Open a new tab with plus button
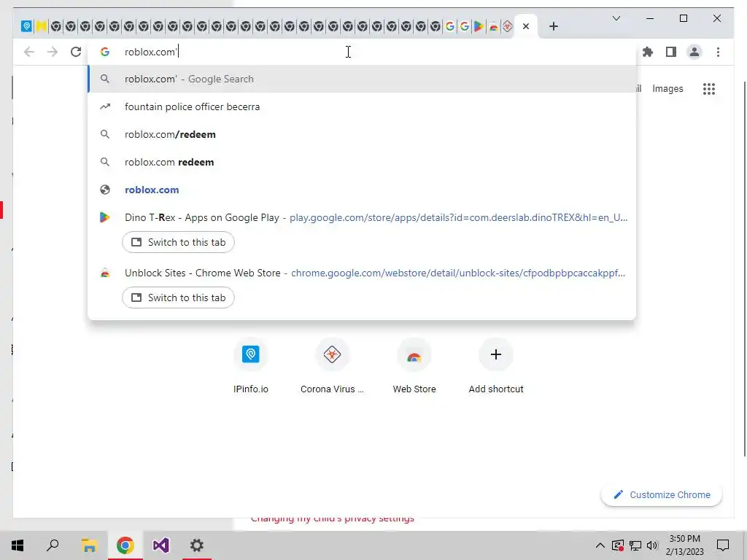Viewport: 747px width, 560px height. click(x=553, y=26)
